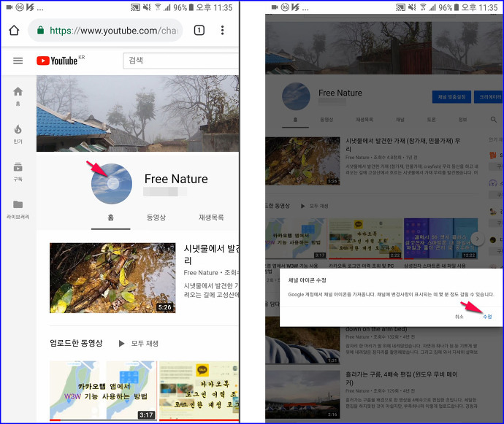This screenshot has height=424, width=504.
Task: Click the Free Nature avatar in right screenshot
Action: pos(296,96)
